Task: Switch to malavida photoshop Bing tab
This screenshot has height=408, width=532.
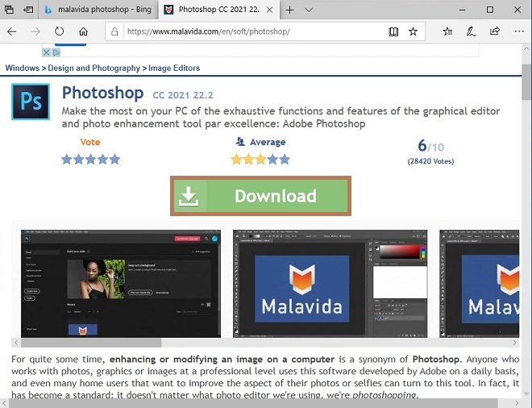Action: pyautogui.click(x=98, y=10)
